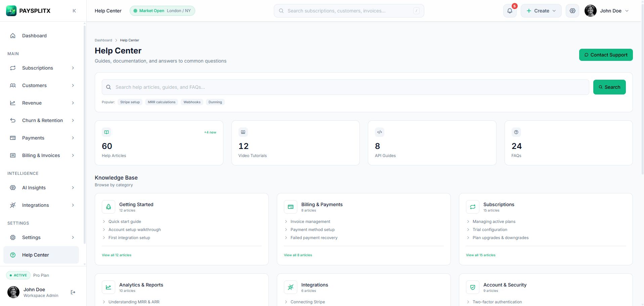Viewport: 644px width, 306px height.
Task: Click the Revenue chart icon
Action: pos(13,103)
